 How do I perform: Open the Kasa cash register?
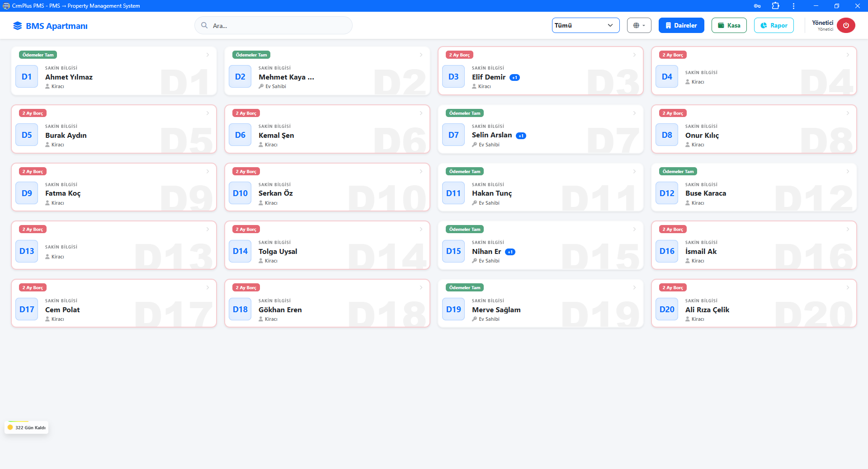point(729,25)
